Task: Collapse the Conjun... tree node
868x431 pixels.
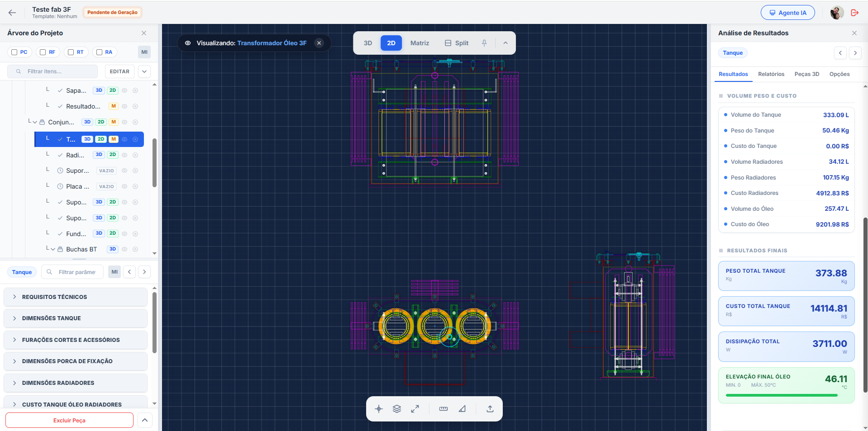Action: 35,122
